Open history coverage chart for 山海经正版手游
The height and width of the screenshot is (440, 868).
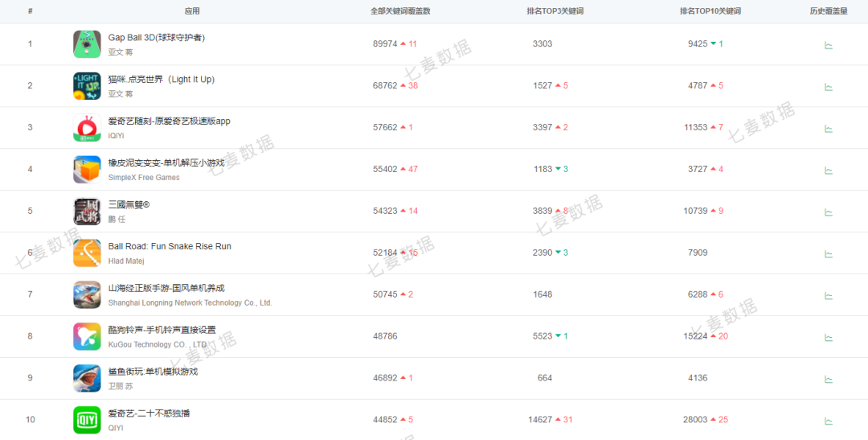click(x=828, y=296)
